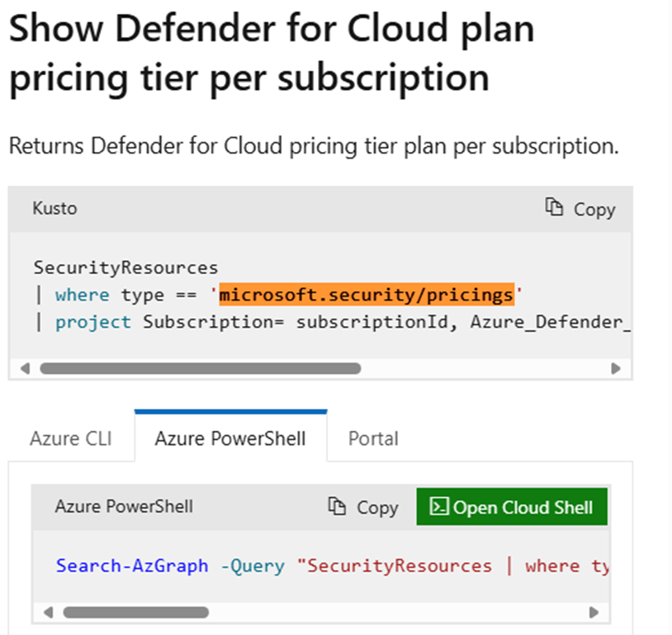
Task: Click 'SecurityResources' line in Kusto code
Action: click(x=126, y=268)
